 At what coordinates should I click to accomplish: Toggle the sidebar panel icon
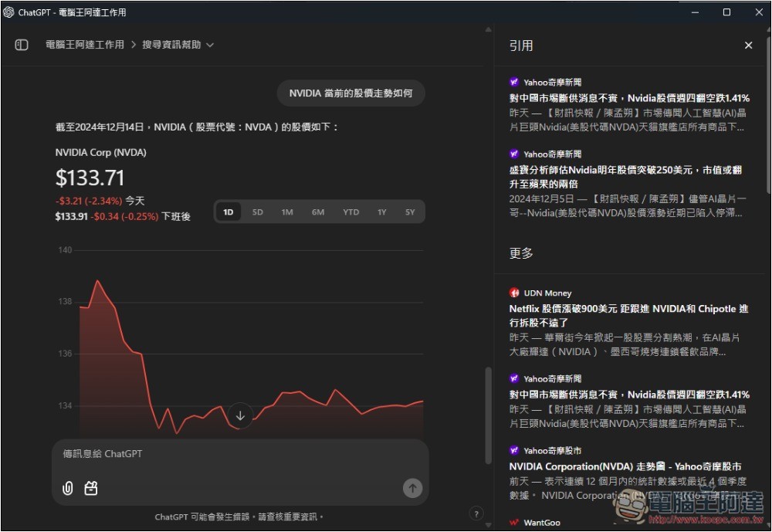pos(21,45)
